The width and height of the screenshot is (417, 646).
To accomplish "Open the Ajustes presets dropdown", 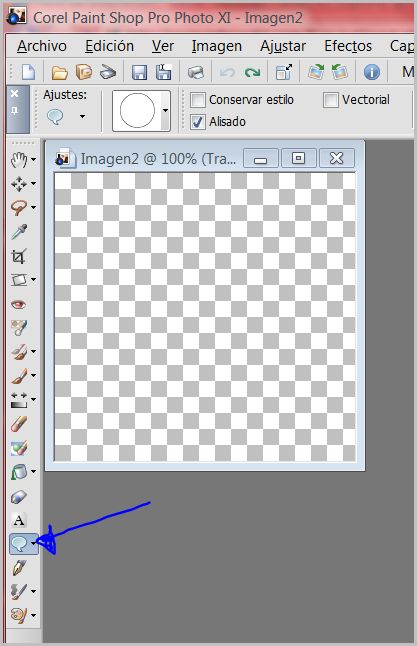I will coord(82,117).
